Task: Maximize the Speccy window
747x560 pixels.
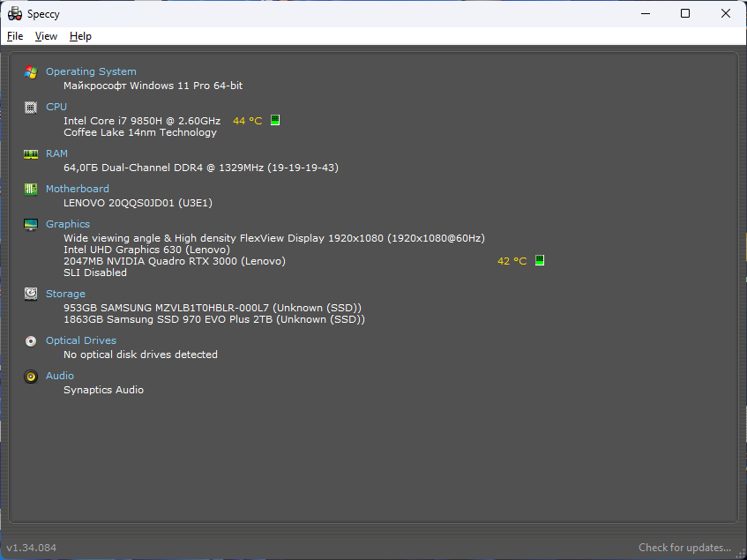Action: click(x=685, y=13)
